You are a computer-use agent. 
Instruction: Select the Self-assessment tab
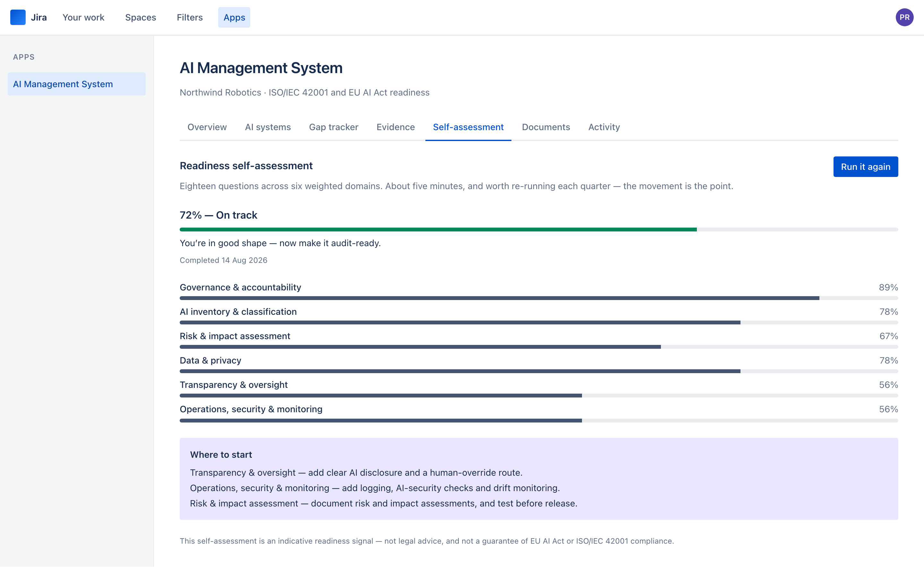coord(468,127)
